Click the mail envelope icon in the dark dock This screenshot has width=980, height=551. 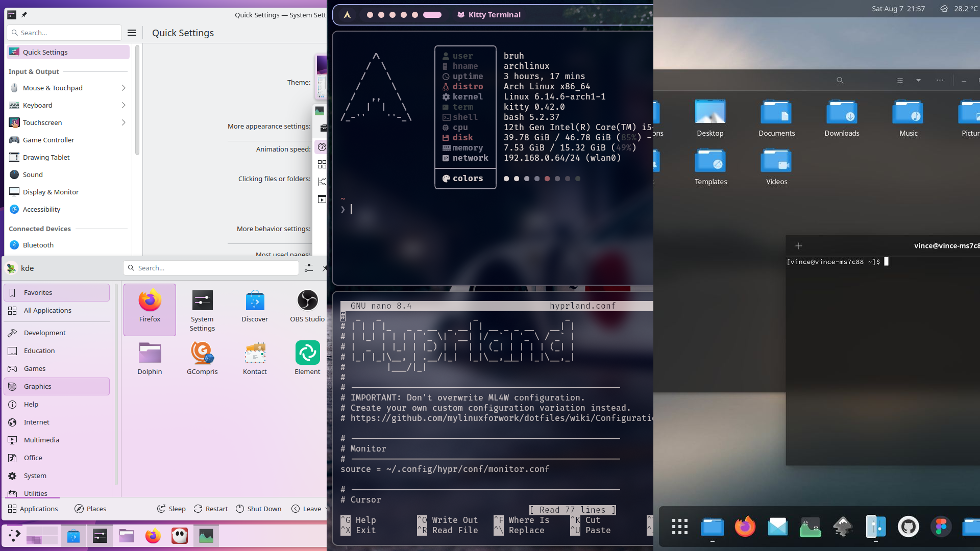tap(778, 527)
